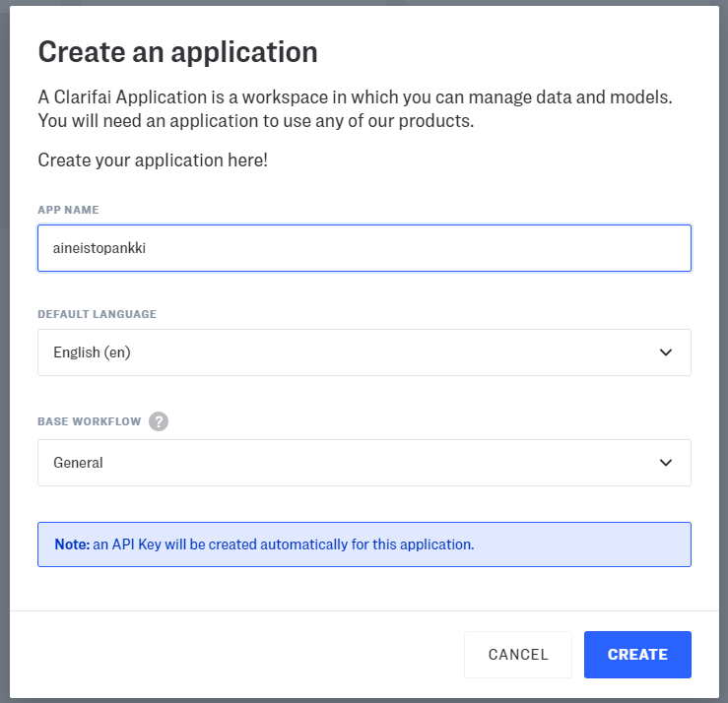Open the Default Language dropdown
728x703 pixels.
[364, 352]
